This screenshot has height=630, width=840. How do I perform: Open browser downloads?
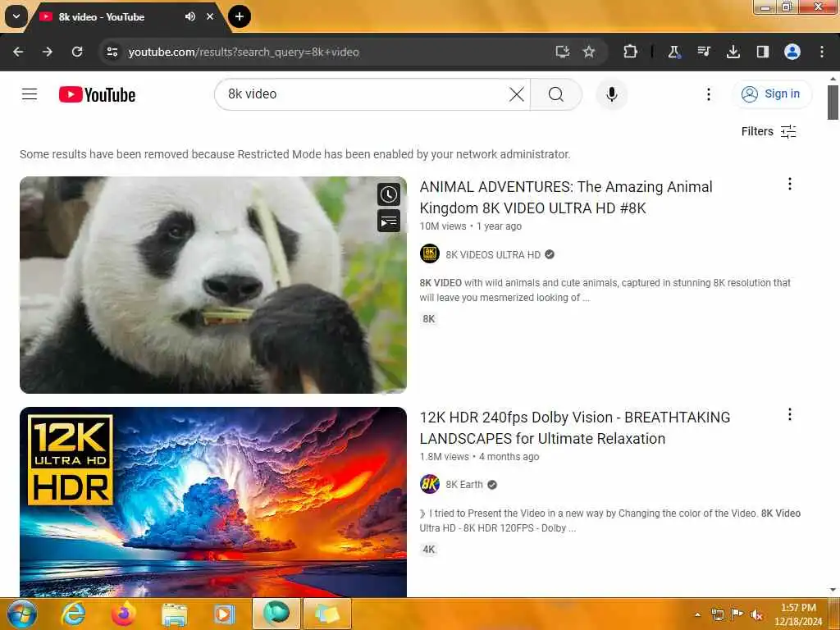[733, 52]
